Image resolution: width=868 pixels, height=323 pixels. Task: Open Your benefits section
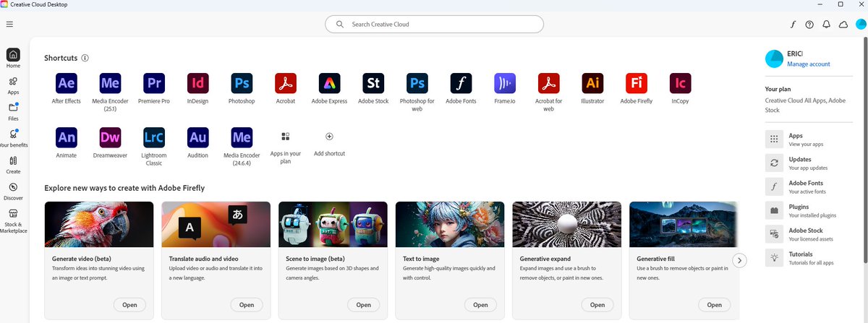tap(13, 138)
